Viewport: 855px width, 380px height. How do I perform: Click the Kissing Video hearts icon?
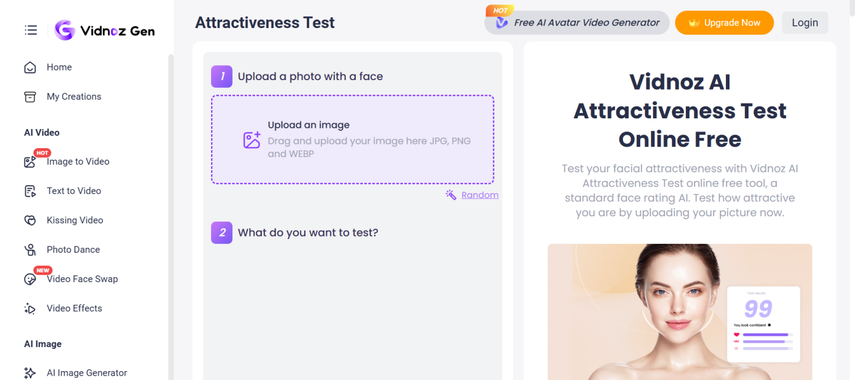[30, 221]
